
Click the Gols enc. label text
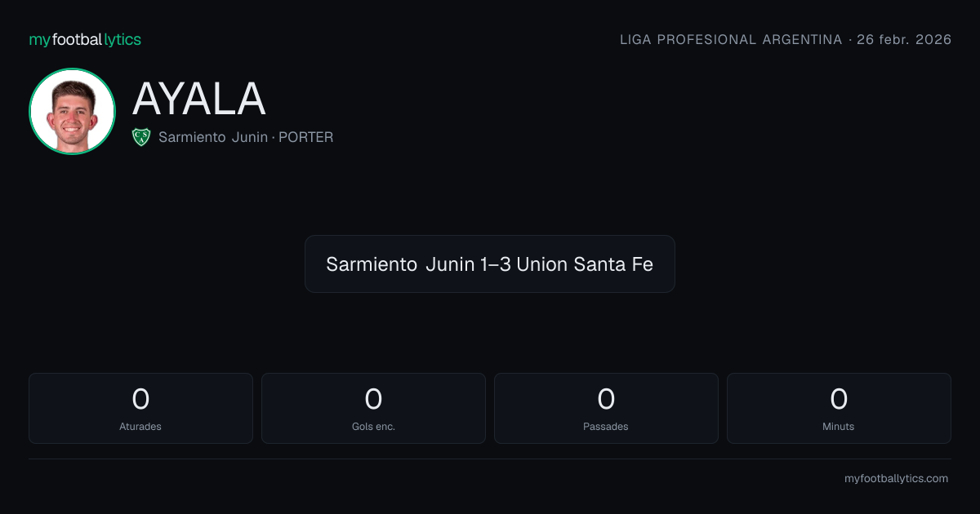pos(373,427)
